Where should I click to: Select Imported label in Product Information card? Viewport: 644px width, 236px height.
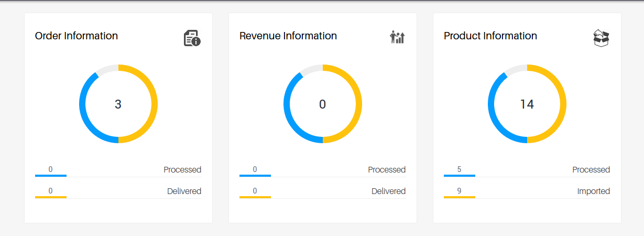593,191
